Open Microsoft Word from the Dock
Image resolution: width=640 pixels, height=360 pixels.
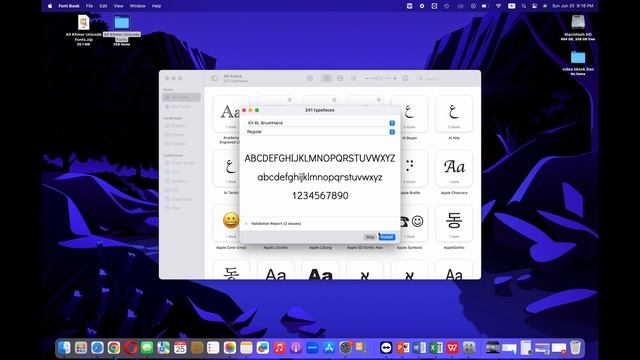click(x=419, y=347)
